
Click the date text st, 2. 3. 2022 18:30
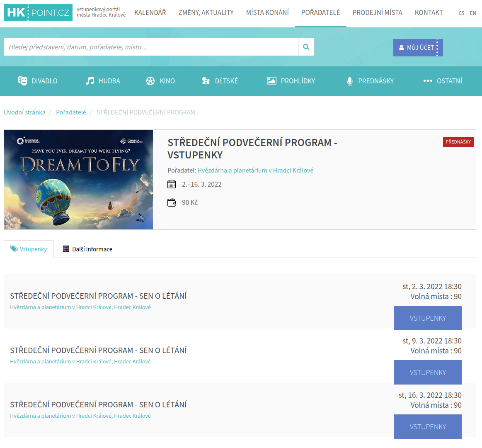(432, 287)
